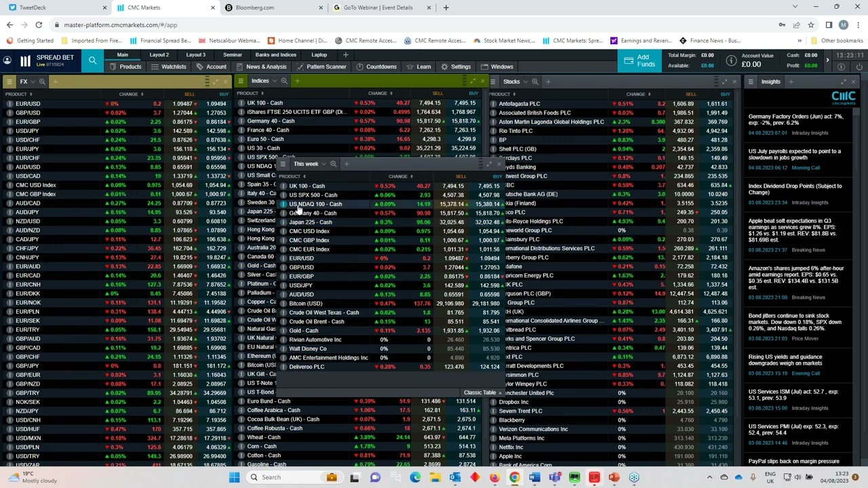The width and height of the screenshot is (868, 488).
Task: Open the FX watchlist hamburger menu
Action: coord(9,81)
